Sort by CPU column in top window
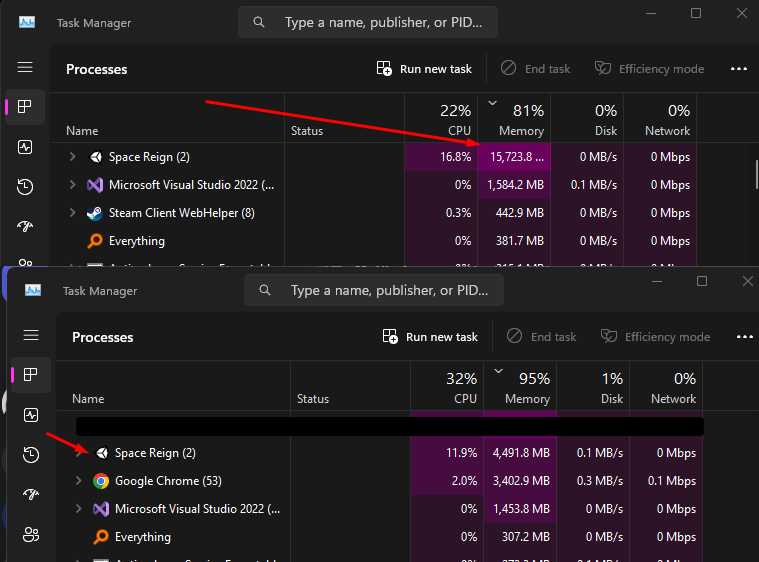The height and width of the screenshot is (562, 759). [x=441, y=119]
